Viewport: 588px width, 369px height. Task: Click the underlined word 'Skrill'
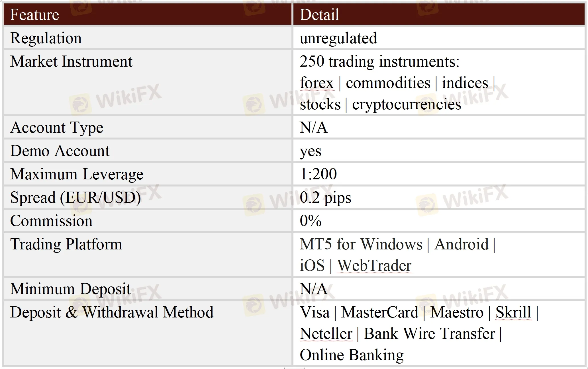(513, 312)
